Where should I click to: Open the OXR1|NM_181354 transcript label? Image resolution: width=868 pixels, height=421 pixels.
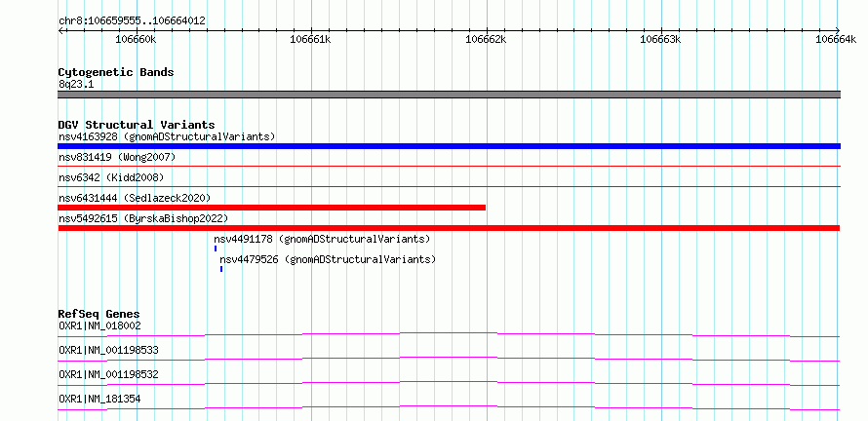point(99,399)
